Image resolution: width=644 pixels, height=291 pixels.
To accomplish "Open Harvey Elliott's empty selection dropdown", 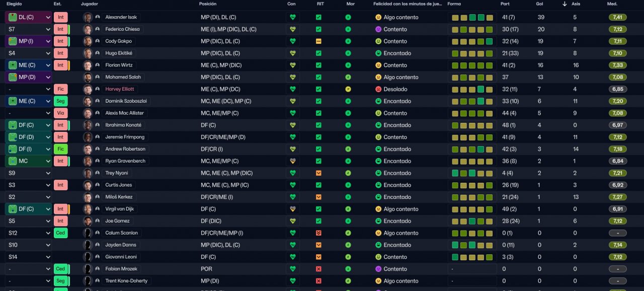I will [29, 89].
